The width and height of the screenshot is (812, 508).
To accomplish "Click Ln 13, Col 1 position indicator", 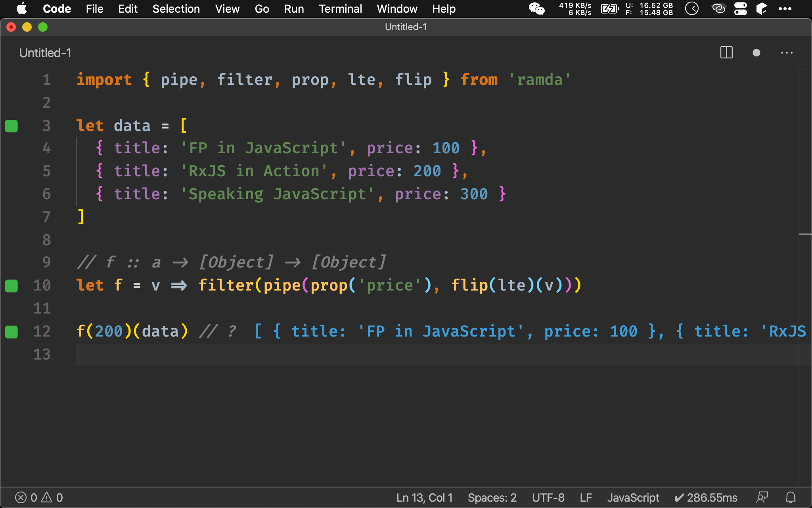I will (424, 498).
